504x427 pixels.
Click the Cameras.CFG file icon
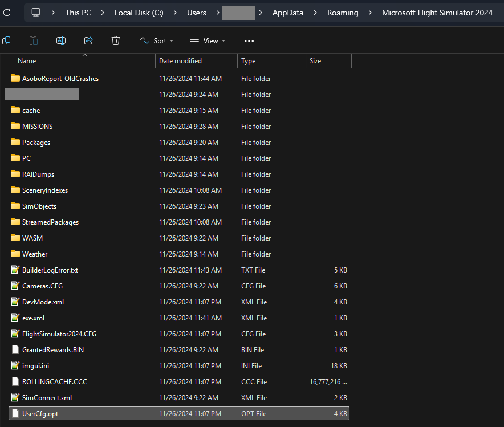pos(15,286)
